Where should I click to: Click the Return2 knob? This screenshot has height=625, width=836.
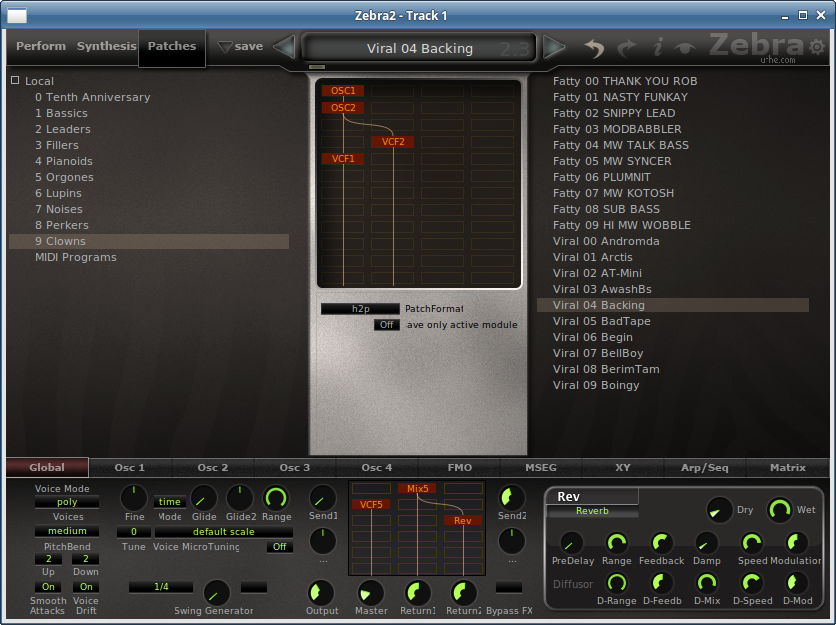[463, 592]
